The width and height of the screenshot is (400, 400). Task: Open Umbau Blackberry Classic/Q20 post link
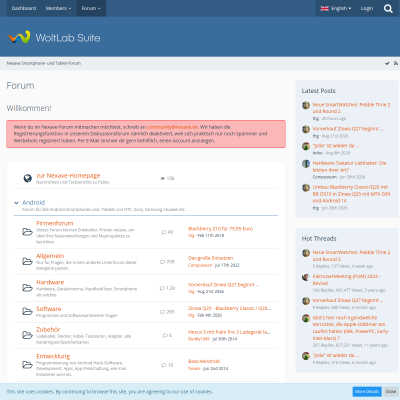click(351, 194)
